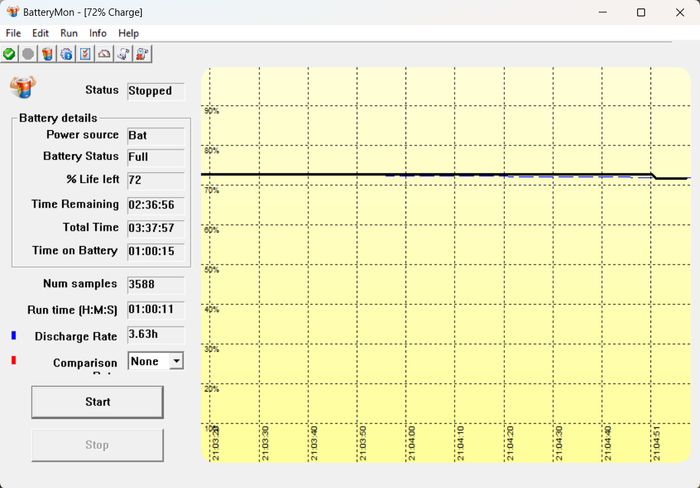
Task: Open the Edit menu
Action: pos(40,33)
